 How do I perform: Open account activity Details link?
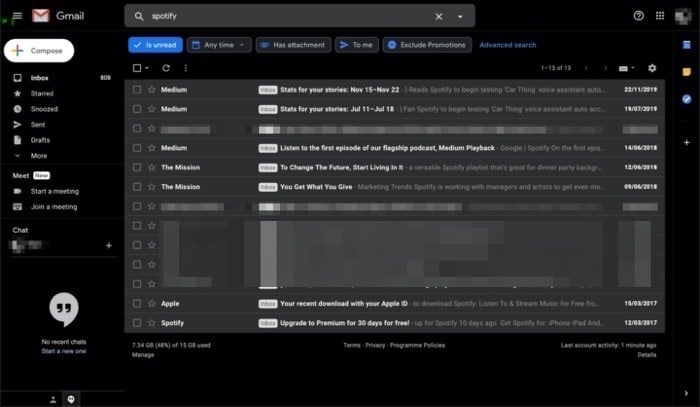[647, 355]
